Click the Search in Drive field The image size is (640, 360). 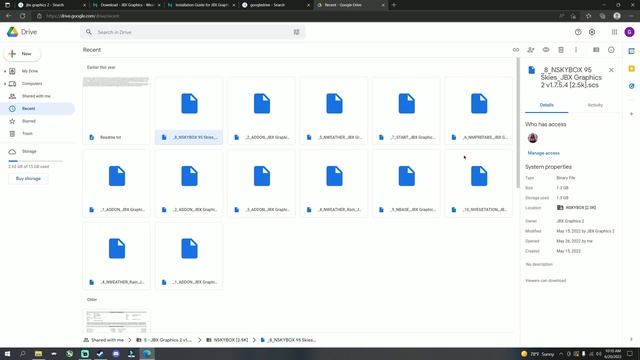(193, 32)
